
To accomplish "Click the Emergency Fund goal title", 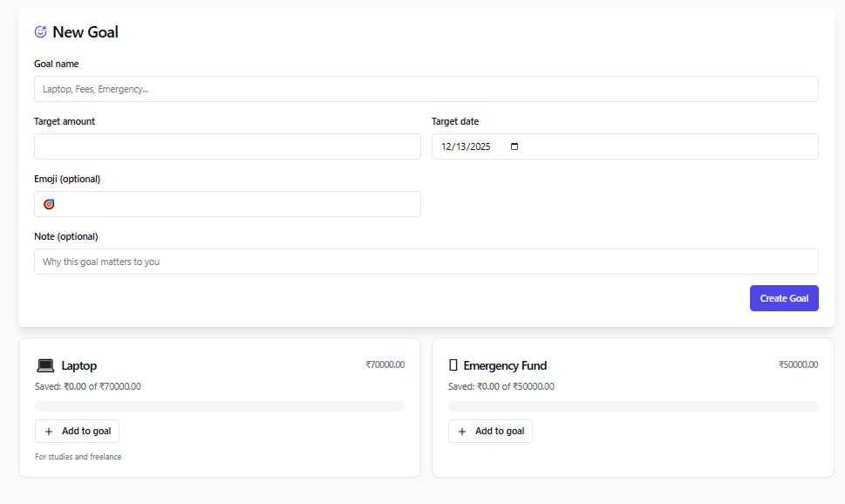I will click(x=505, y=365).
